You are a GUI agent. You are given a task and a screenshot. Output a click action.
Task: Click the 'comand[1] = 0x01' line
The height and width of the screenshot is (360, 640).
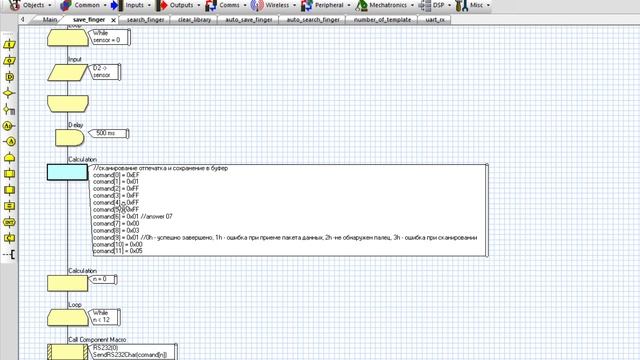tap(116, 182)
